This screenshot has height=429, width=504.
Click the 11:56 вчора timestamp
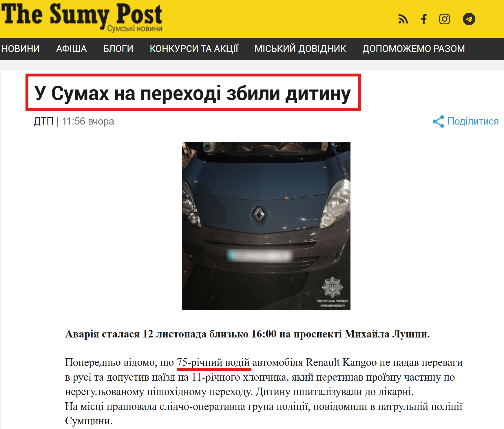tap(88, 121)
